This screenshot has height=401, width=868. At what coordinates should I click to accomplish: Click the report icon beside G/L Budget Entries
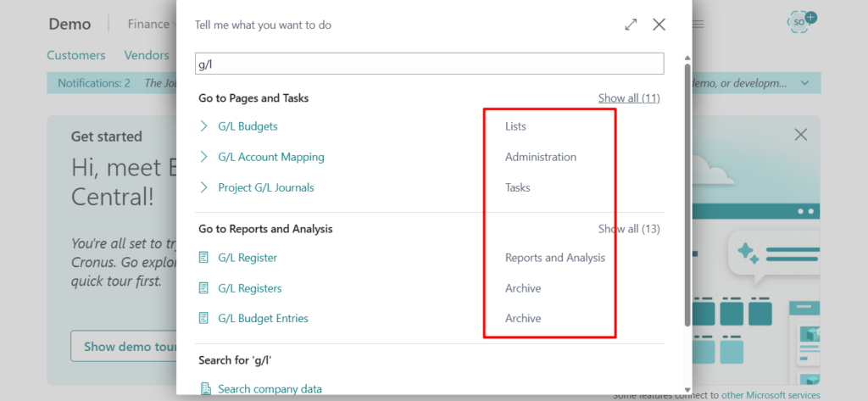point(203,319)
